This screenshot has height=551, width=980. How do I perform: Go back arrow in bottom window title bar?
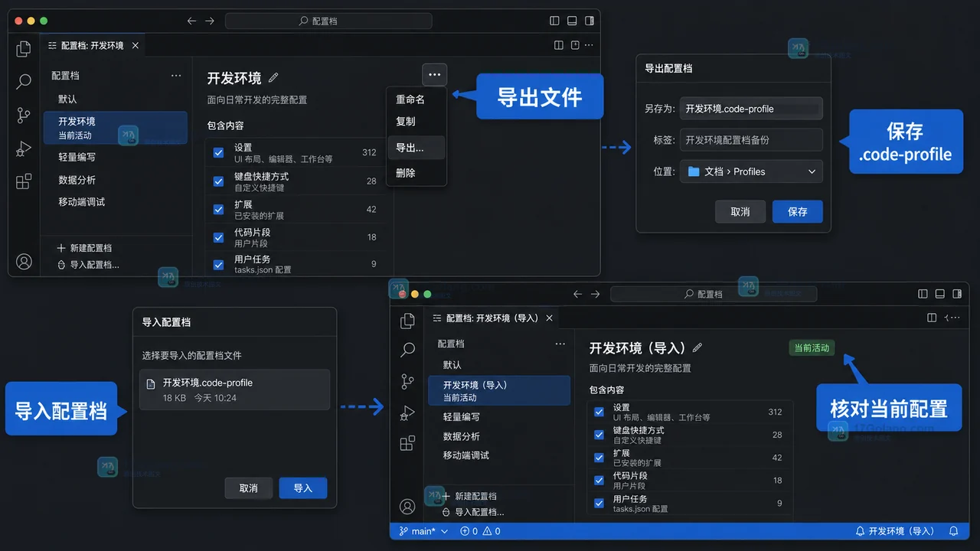coord(577,294)
